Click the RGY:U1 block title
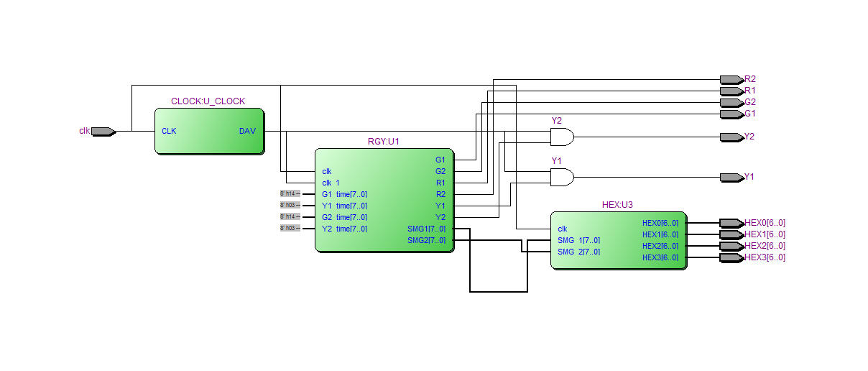The width and height of the screenshot is (868, 371). tap(383, 142)
